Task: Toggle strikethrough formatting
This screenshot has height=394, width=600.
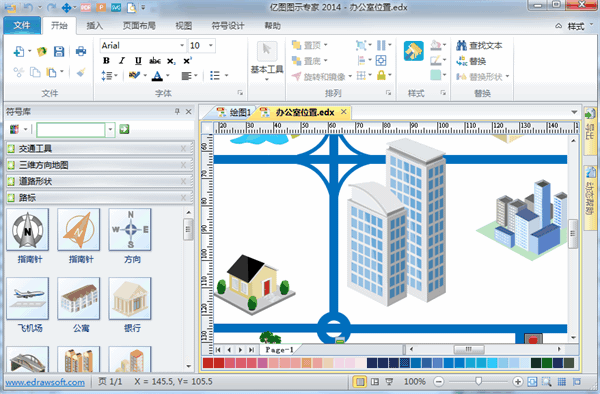Action: click(x=155, y=60)
